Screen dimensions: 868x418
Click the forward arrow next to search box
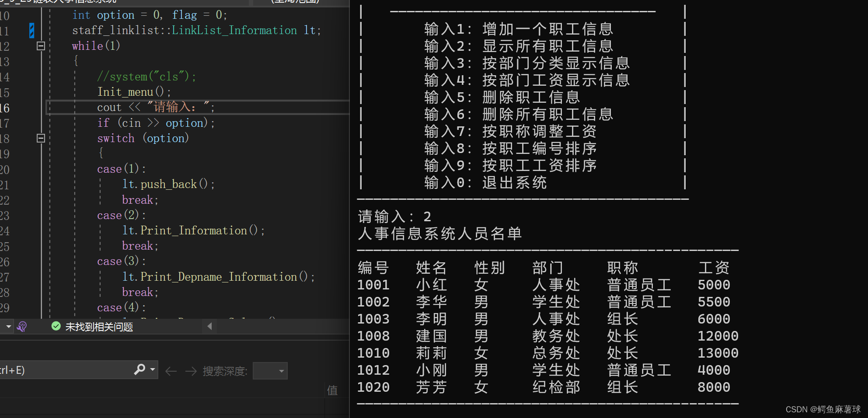(x=191, y=371)
